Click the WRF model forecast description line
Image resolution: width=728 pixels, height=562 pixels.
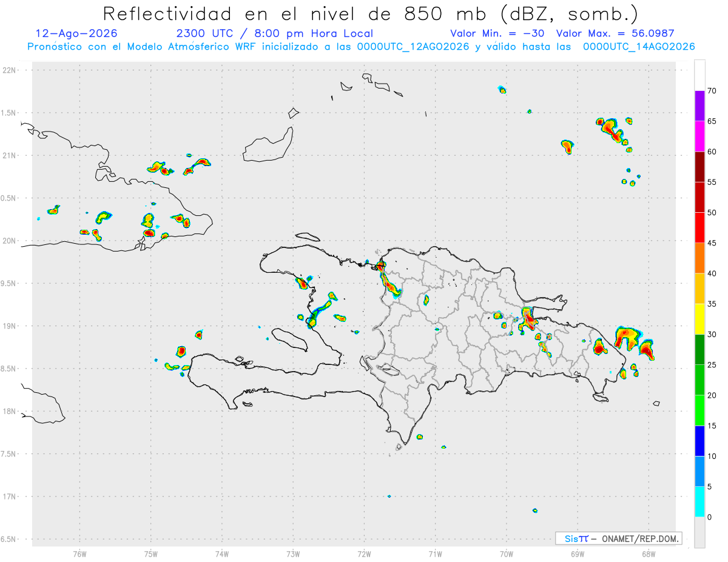point(361,47)
